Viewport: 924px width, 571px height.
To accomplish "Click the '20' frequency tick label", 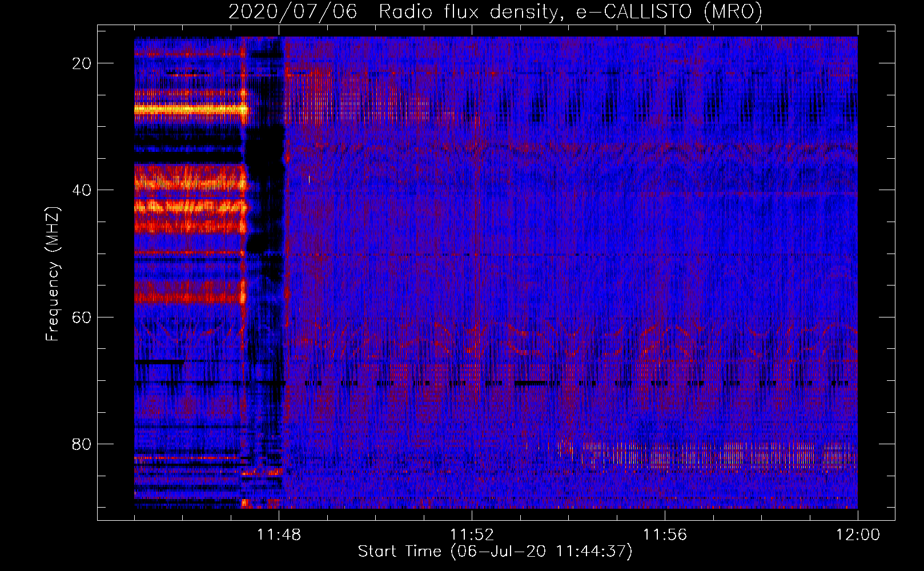I will 82,63.
